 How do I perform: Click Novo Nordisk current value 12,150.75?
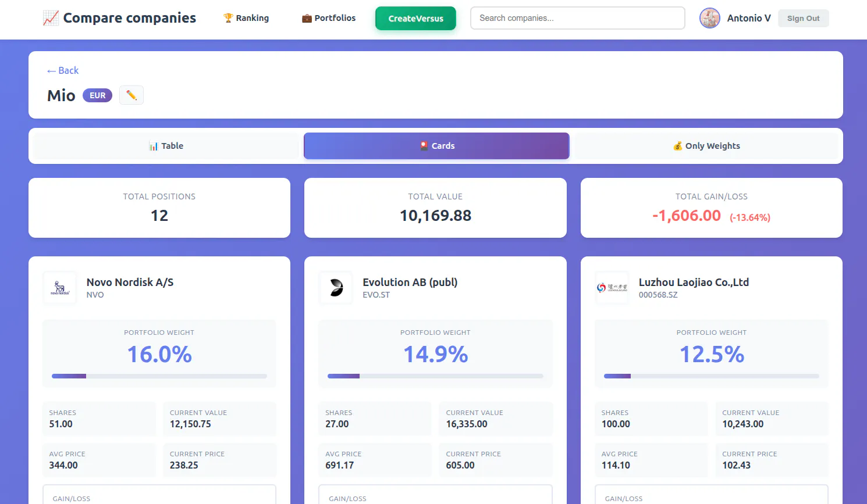pos(190,424)
